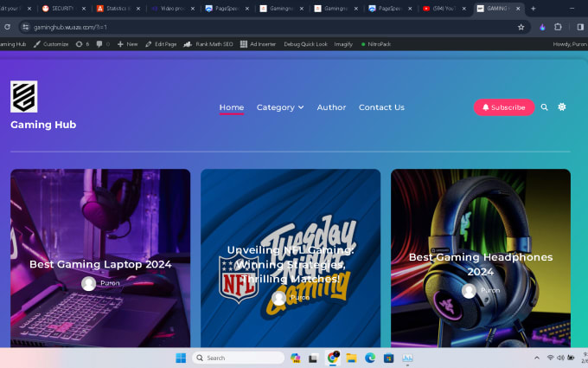Click Customize in the WordPress admin bar
The image size is (588, 368).
point(51,44)
